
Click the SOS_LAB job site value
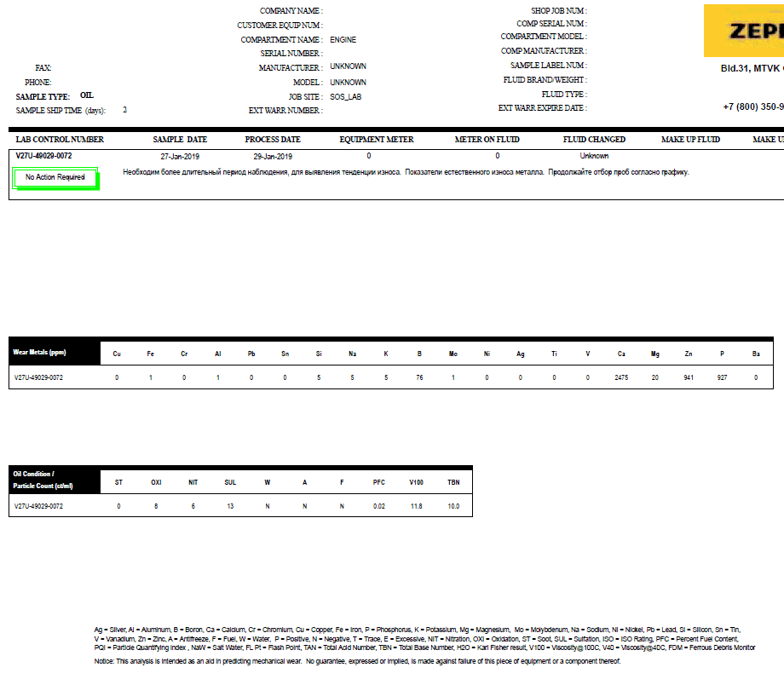[x=346, y=97]
